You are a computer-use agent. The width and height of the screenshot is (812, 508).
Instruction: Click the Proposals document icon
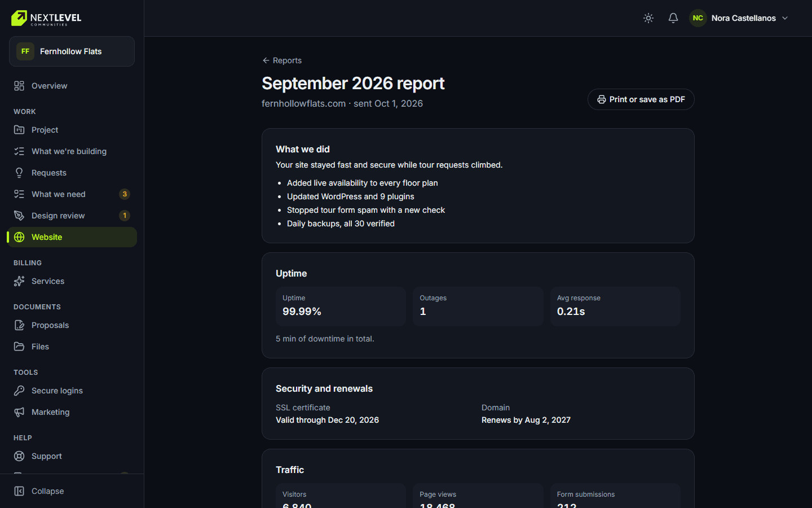(19, 325)
